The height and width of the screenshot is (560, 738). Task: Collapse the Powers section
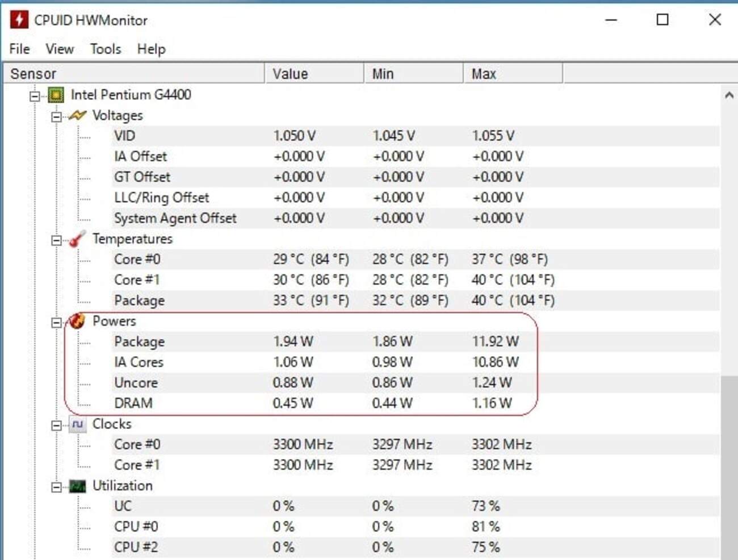(56, 323)
